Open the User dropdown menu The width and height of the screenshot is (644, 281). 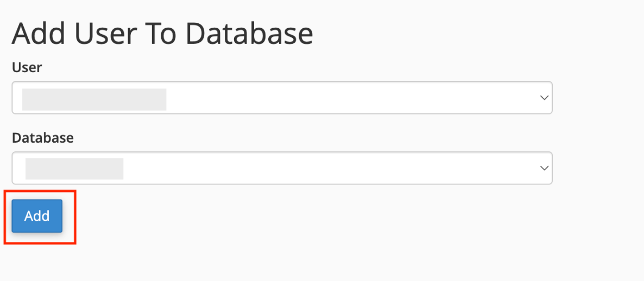click(282, 98)
